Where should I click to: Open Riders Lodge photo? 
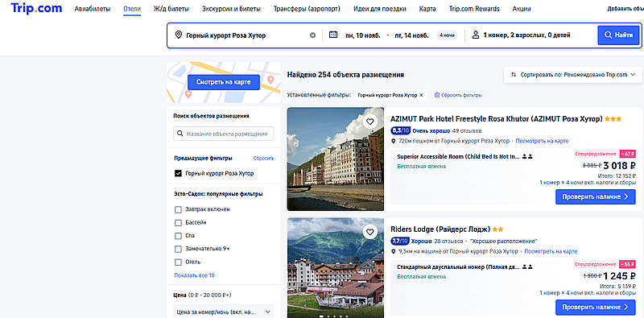pos(336,268)
